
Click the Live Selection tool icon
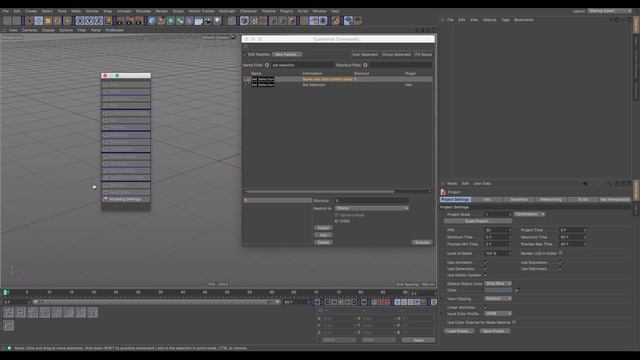(x=29, y=21)
